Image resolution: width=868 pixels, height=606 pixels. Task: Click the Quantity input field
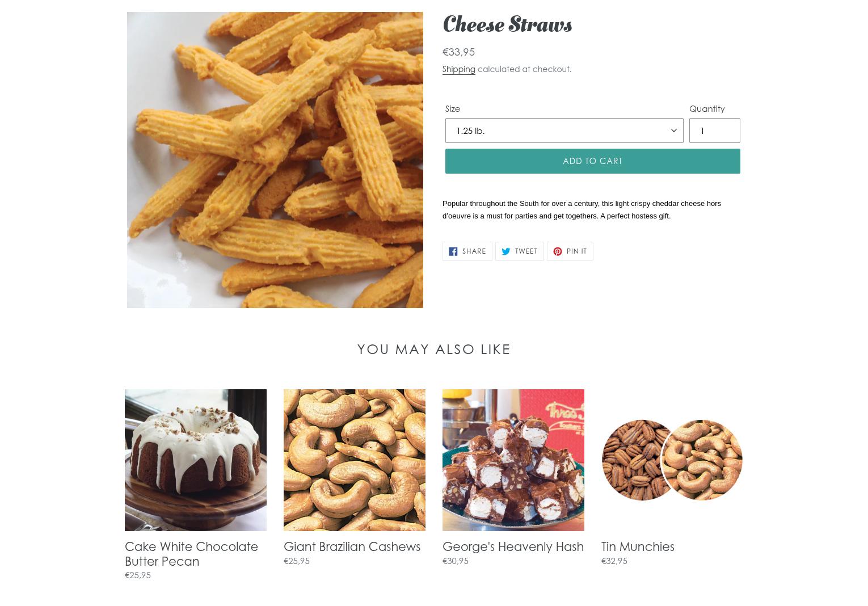[714, 131]
